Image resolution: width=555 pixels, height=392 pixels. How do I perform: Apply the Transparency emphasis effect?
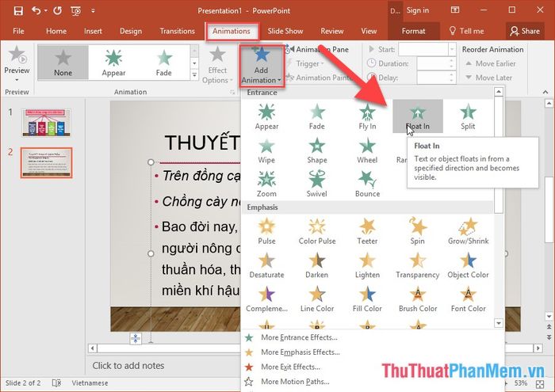418,265
